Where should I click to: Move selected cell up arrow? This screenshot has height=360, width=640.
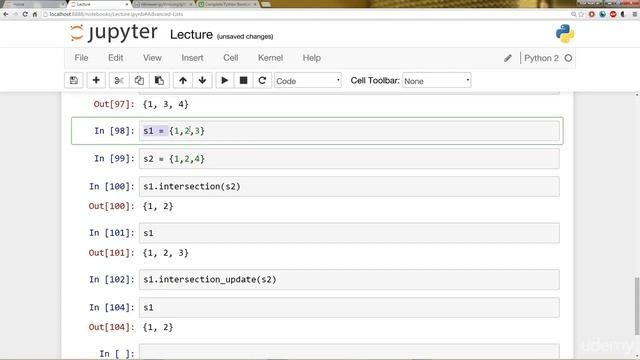[183, 80]
